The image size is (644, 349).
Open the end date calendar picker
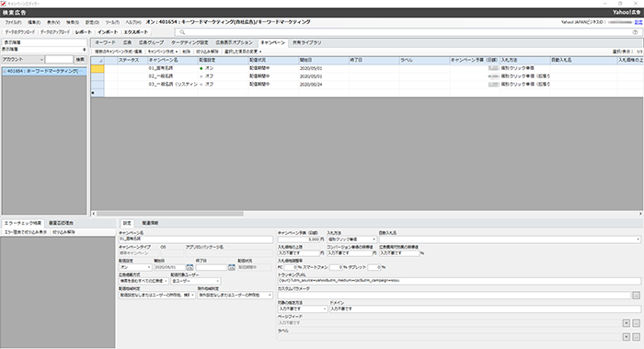tap(232, 267)
